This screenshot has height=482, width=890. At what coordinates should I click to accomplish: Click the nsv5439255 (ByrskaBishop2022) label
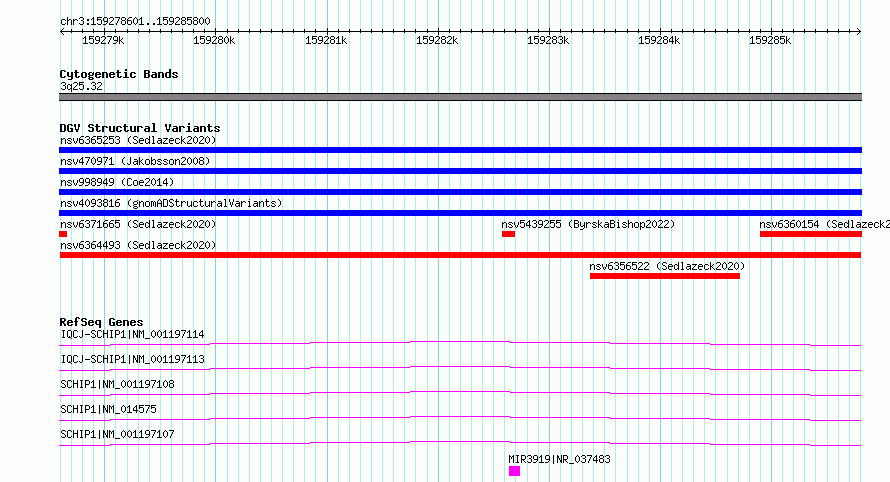click(588, 224)
